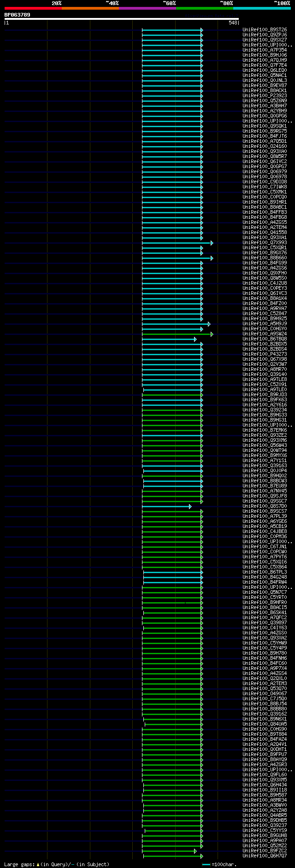Select label UniRef100_Q6LEQ0
Viewport: 295px width, 868px height.
point(265,70)
